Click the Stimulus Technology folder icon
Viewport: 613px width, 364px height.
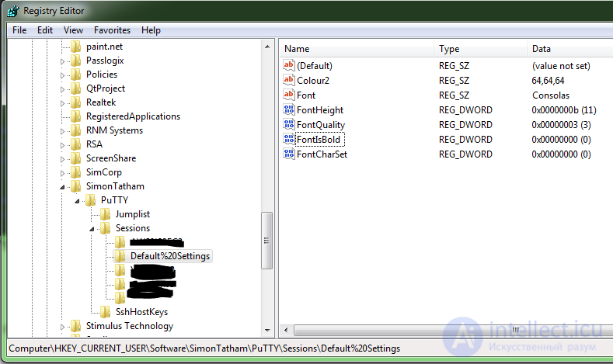tap(76, 326)
